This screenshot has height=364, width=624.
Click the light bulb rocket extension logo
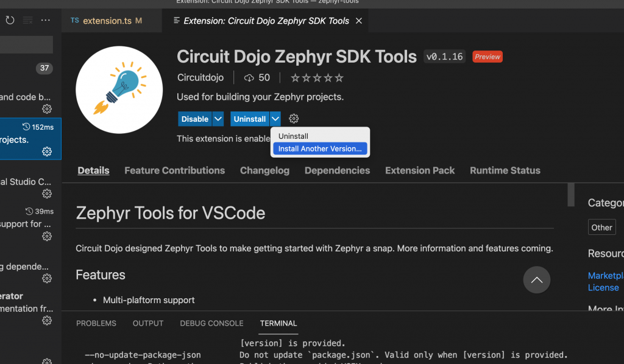pyautogui.click(x=119, y=90)
